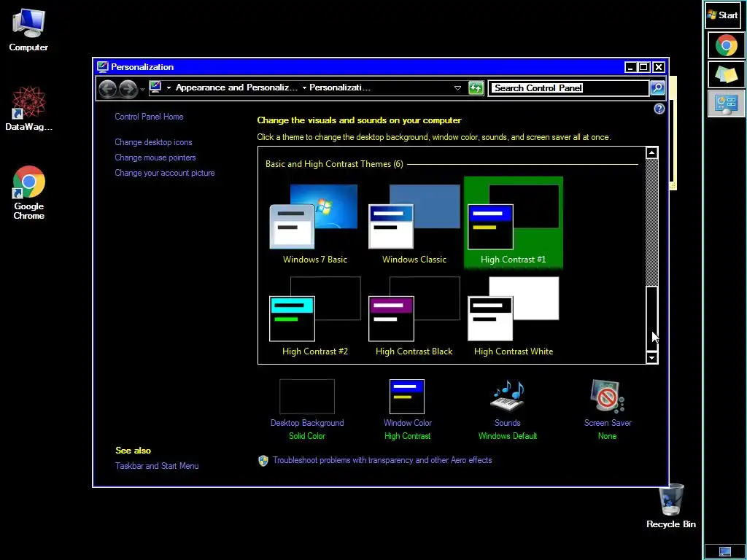The width and height of the screenshot is (747, 560).
Task: Open the Sounds settings icon
Action: [x=508, y=396]
